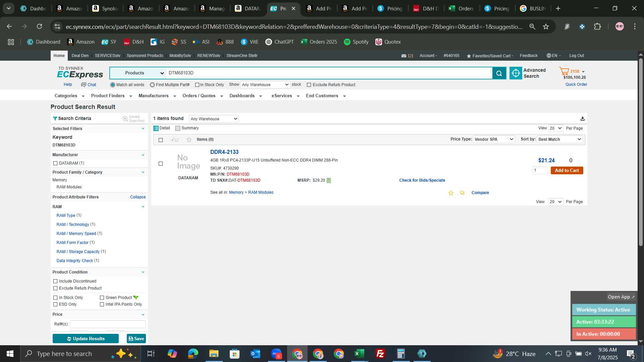Image resolution: width=644 pixels, height=362 pixels.
Task: Collapse the Manufacturer filter section
Action: click(143, 155)
